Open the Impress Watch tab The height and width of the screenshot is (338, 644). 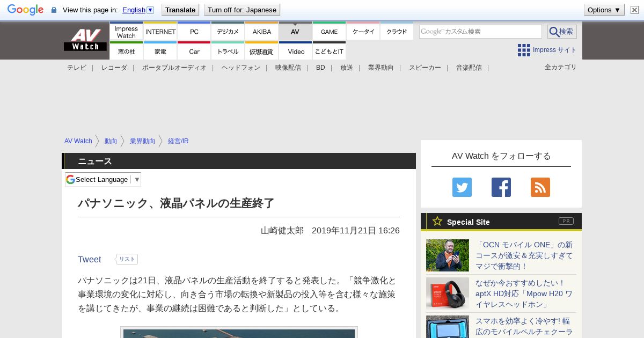coord(126,31)
